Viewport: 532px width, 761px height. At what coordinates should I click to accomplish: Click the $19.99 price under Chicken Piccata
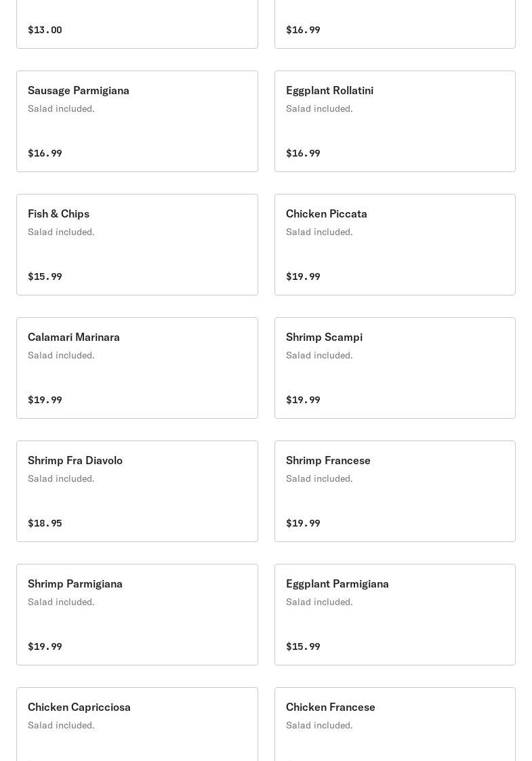(x=303, y=276)
